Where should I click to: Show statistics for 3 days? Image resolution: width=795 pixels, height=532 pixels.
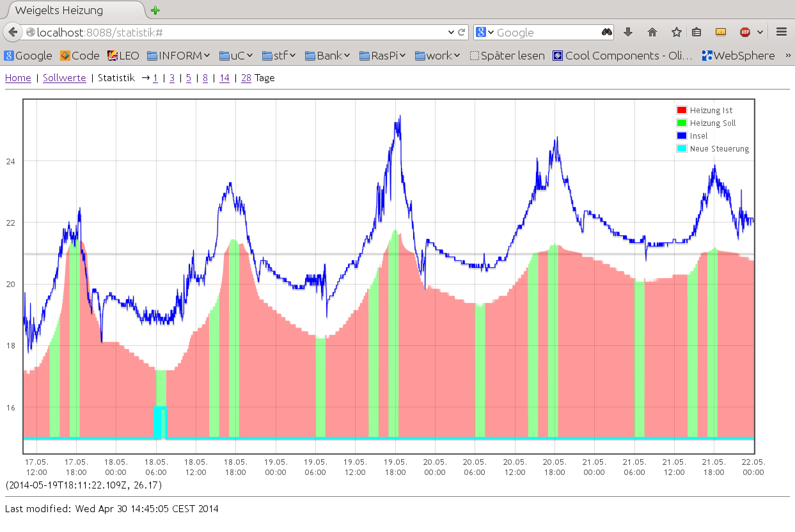click(x=172, y=78)
